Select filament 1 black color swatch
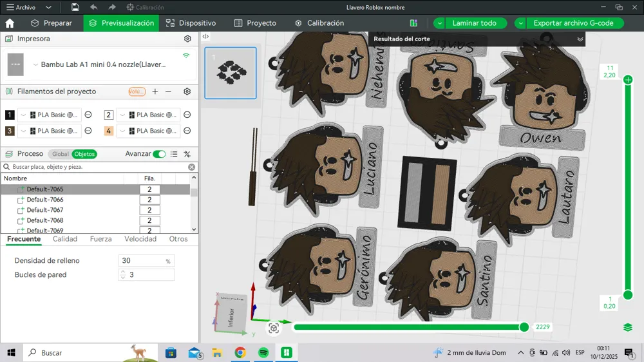 (10, 115)
